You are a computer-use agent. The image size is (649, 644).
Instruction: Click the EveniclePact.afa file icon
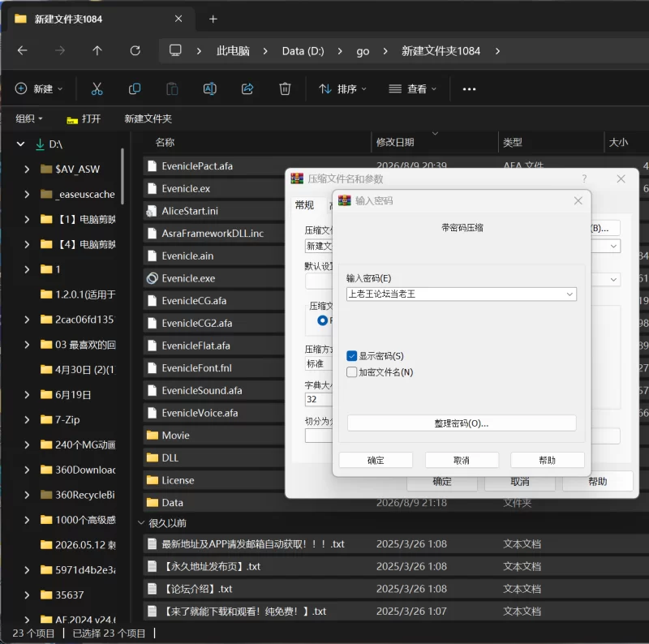coord(152,166)
